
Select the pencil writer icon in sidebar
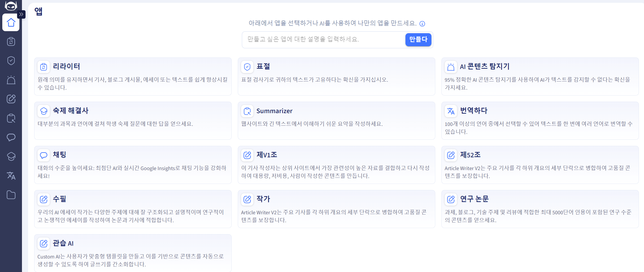pyautogui.click(x=11, y=99)
